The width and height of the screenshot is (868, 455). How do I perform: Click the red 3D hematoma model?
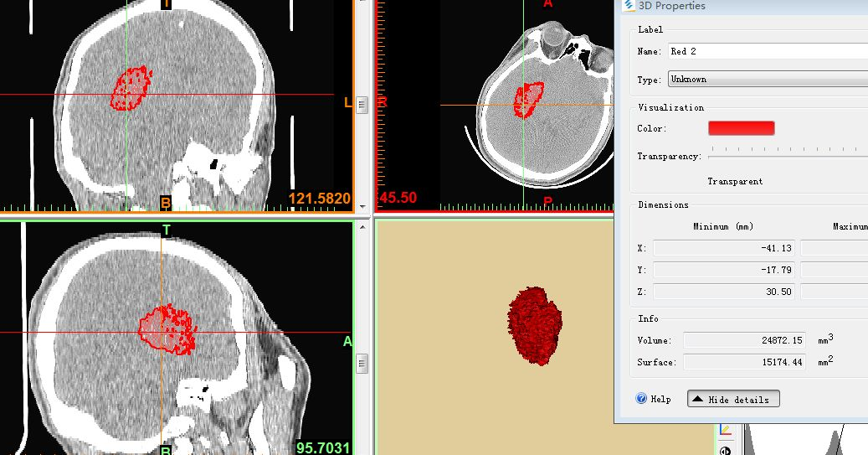[534, 325]
